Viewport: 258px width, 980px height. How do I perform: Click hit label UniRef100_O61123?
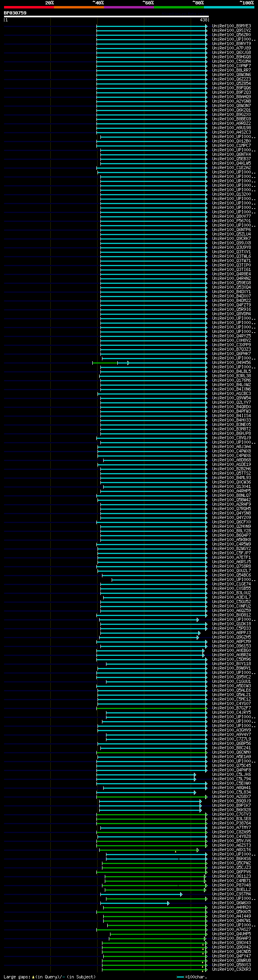click(231, 877)
